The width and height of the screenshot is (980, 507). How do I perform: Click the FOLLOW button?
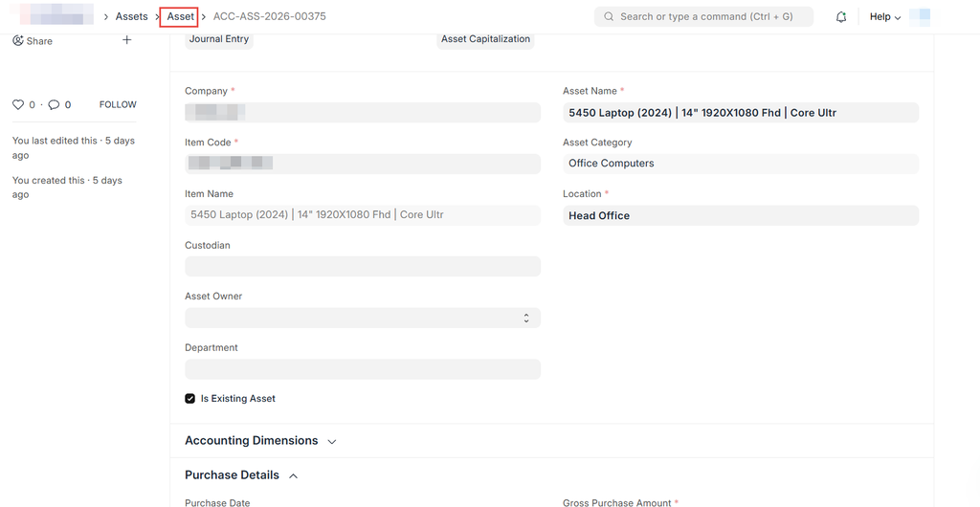pos(118,104)
